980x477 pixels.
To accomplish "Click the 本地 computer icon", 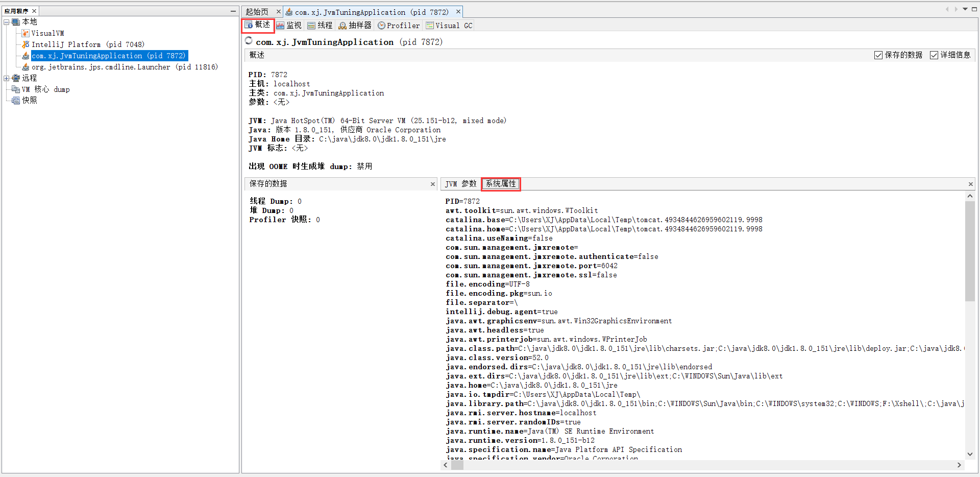I will point(16,22).
